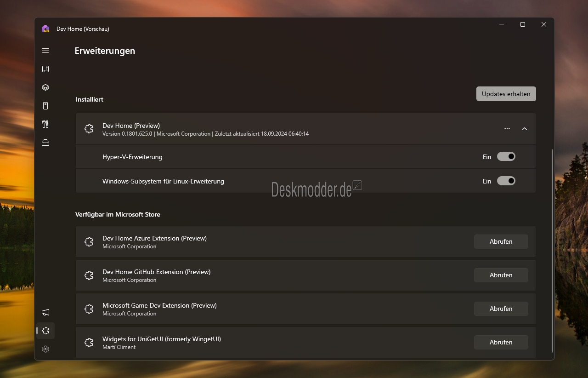Maximize the Dev Home window
This screenshot has width=588, height=378.
click(x=523, y=24)
